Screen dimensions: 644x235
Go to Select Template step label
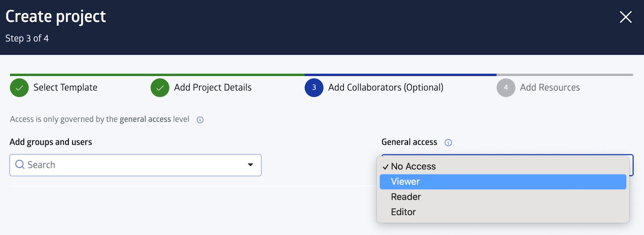pos(65,88)
